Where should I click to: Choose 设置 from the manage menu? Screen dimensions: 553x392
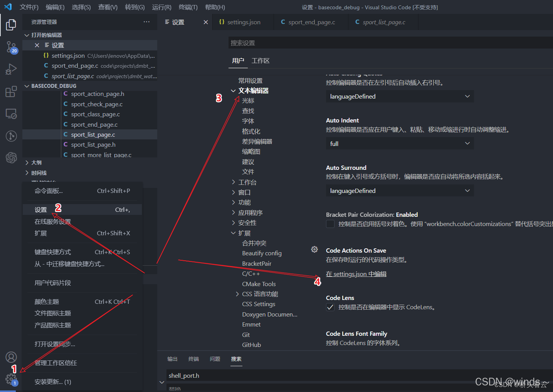(x=82, y=210)
